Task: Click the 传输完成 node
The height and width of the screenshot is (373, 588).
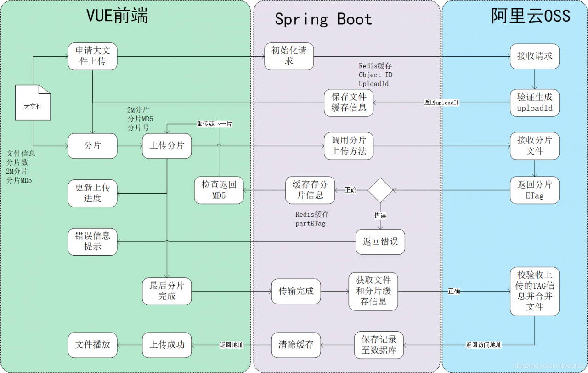Action: tap(296, 292)
